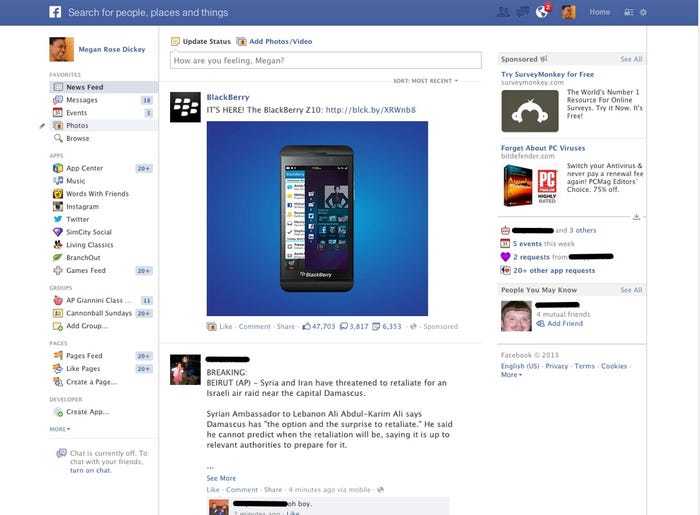Open notifications globe icon

(x=542, y=12)
